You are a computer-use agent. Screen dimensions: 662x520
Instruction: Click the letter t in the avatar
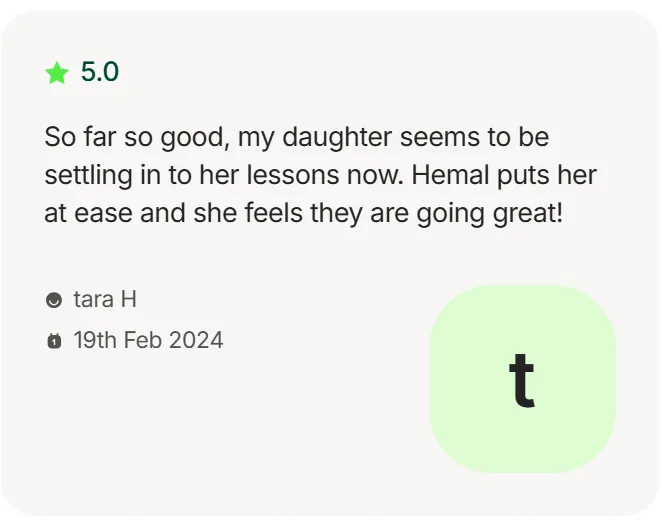coord(522,380)
